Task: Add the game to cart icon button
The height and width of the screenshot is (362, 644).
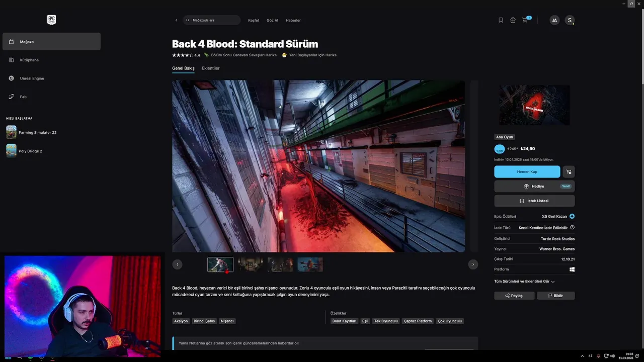Action: pyautogui.click(x=569, y=172)
